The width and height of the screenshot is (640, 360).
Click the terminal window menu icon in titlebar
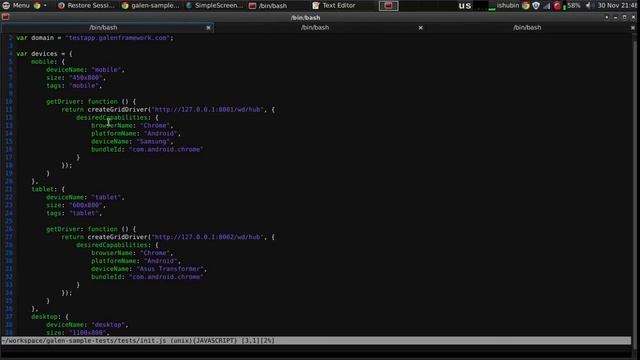[6, 17]
